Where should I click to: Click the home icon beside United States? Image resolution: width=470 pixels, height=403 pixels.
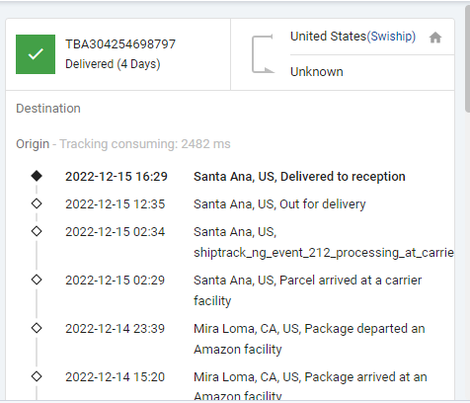click(435, 37)
